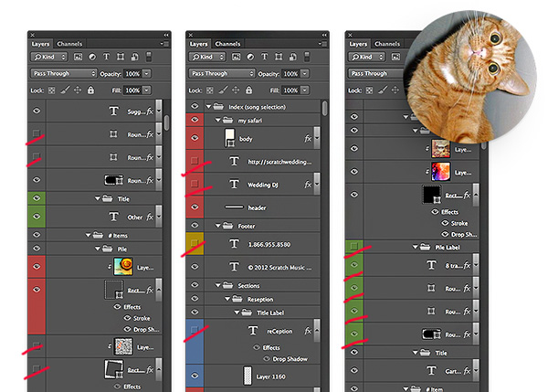Show the hidden Wedding DJ layer
This screenshot has width=548, height=392.
click(x=193, y=184)
